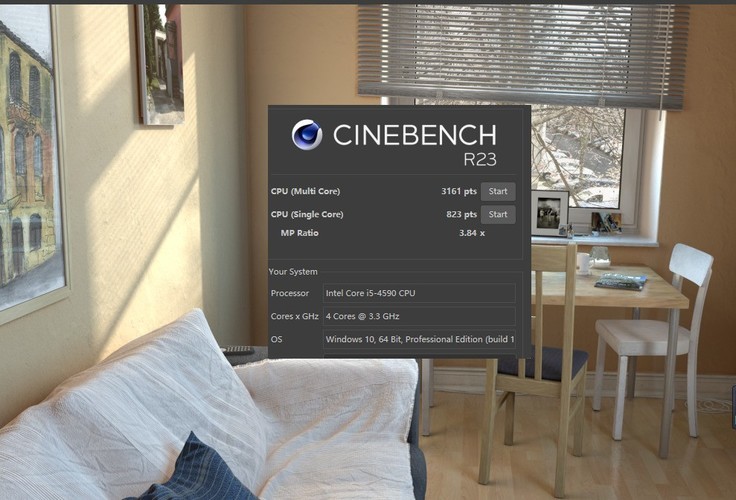Click the MP Ratio label

299,233
